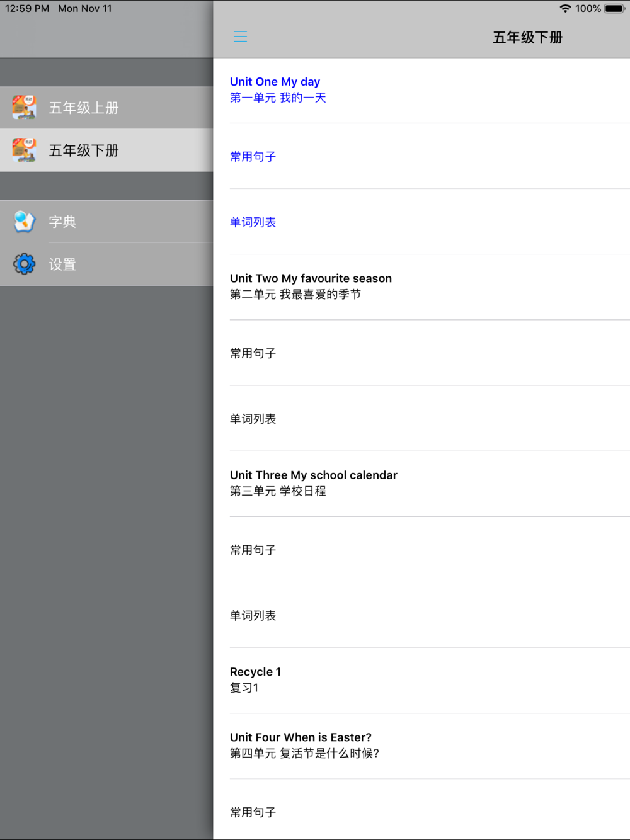Open 常用句子 under Unit Two
The image size is (630, 840).
point(421,353)
